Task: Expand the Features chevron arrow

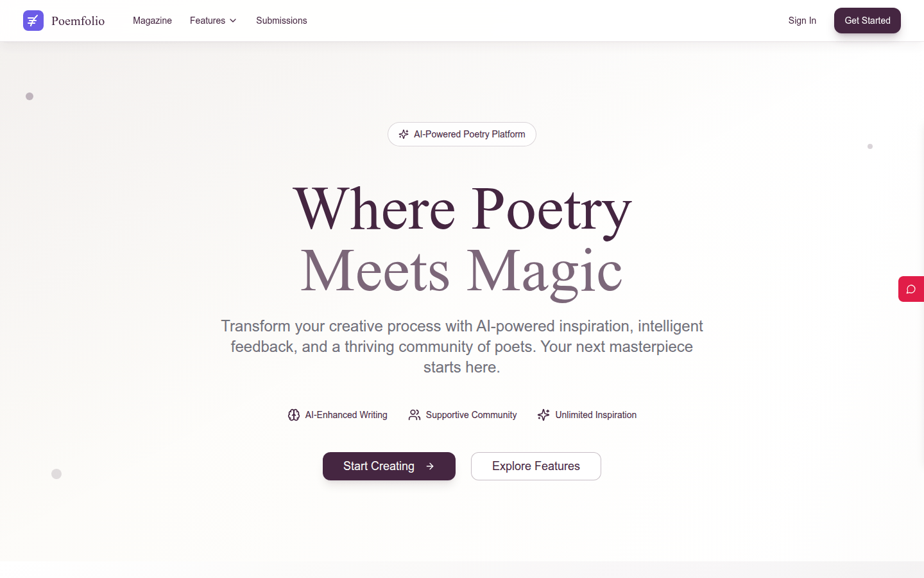Action: [x=233, y=21]
